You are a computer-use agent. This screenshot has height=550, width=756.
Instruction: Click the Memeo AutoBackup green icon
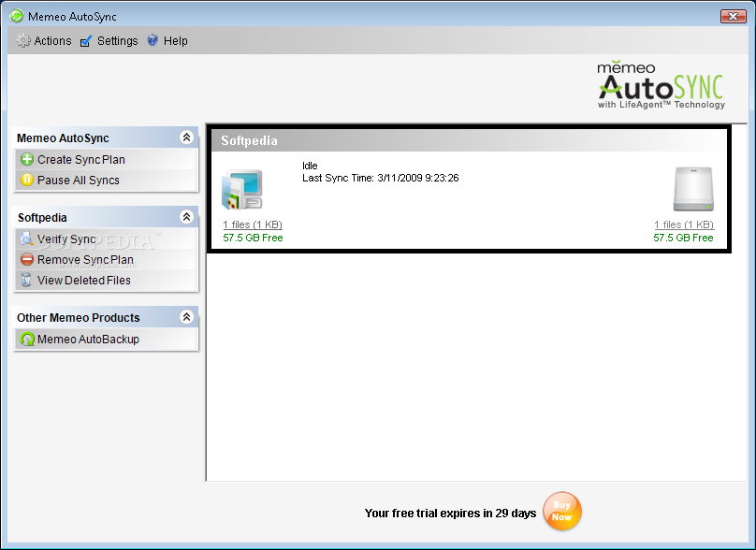coord(27,340)
